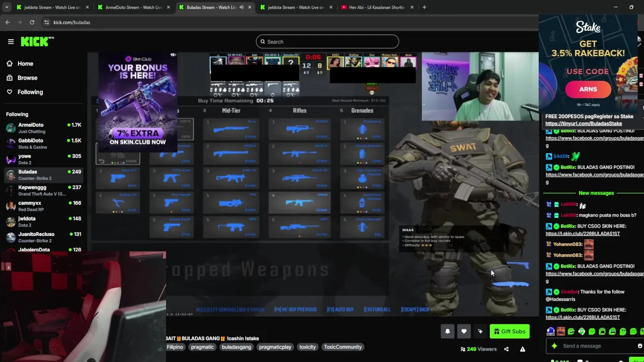644x362 pixels.
Task: Mute audio on the Buladas Stream tab
Action: 242,7
